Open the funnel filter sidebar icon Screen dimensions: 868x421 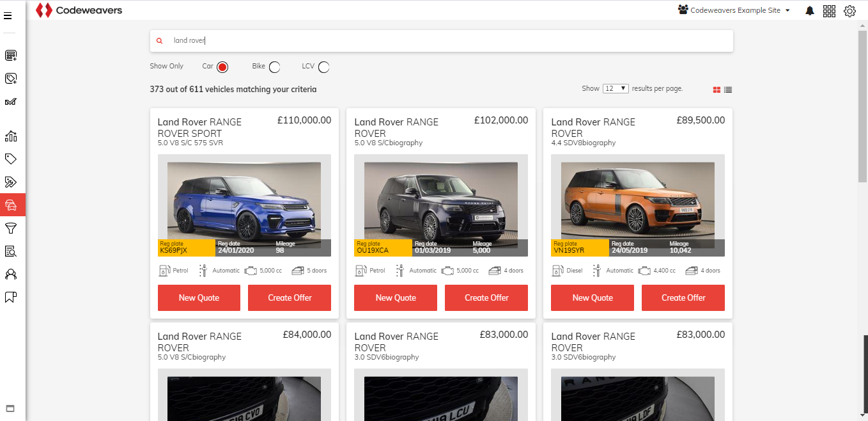(x=10, y=228)
